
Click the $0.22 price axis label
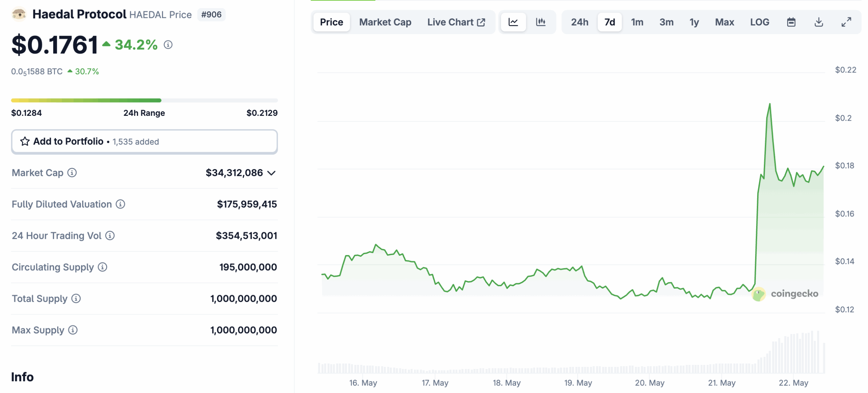(x=845, y=70)
